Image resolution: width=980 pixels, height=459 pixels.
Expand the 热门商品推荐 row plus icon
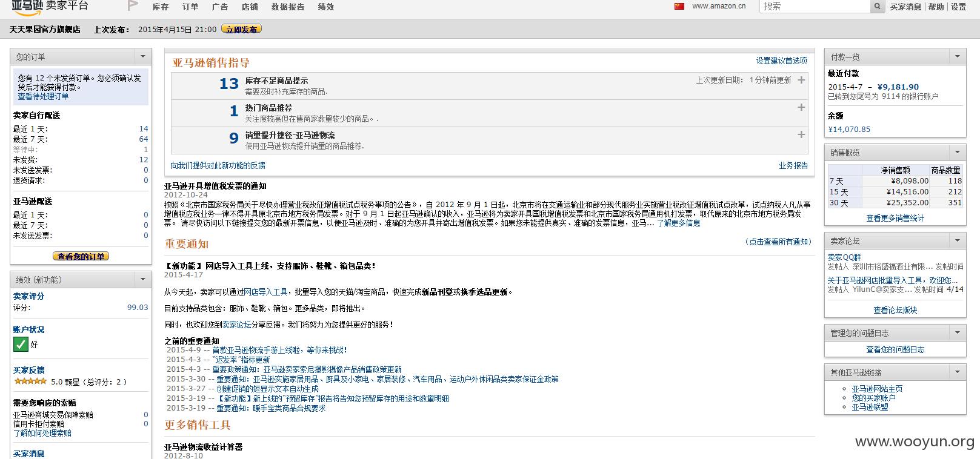pyautogui.click(x=801, y=107)
